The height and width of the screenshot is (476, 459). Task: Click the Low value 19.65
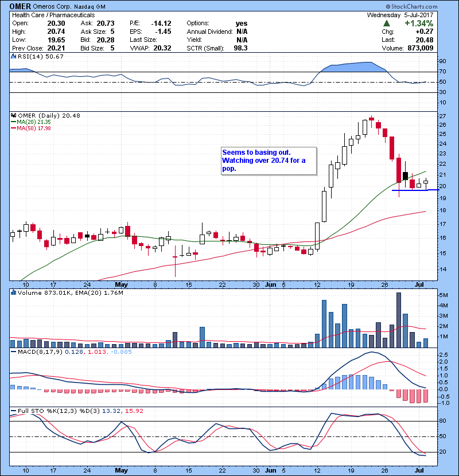(56, 40)
